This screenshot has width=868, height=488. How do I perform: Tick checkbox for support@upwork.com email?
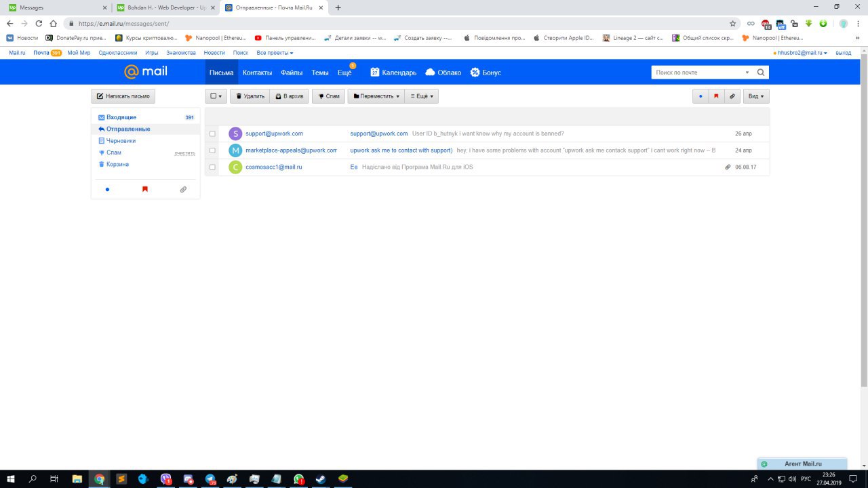(x=212, y=134)
